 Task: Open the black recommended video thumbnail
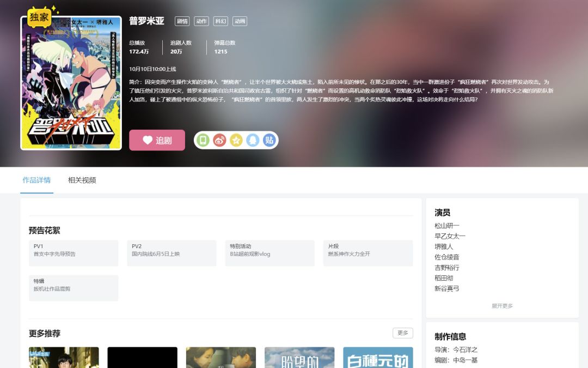coord(143,358)
